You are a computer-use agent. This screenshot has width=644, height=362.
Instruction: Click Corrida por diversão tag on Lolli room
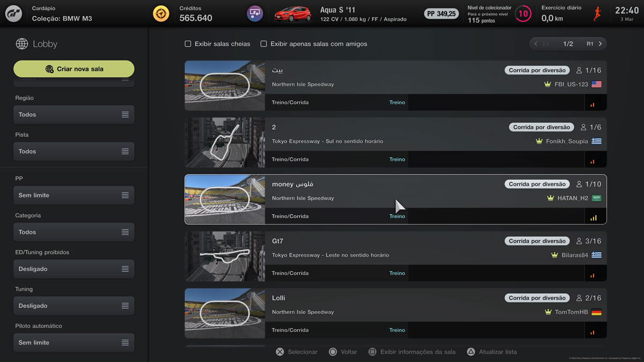pyautogui.click(x=537, y=298)
